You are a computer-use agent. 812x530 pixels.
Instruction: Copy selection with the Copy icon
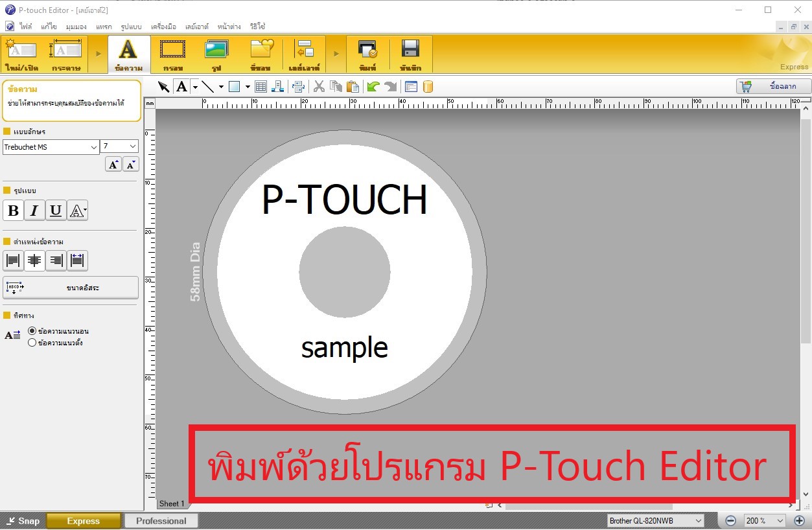336,87
